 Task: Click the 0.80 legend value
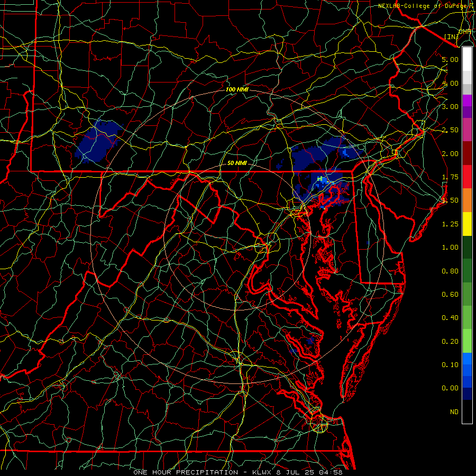(450, 271)
